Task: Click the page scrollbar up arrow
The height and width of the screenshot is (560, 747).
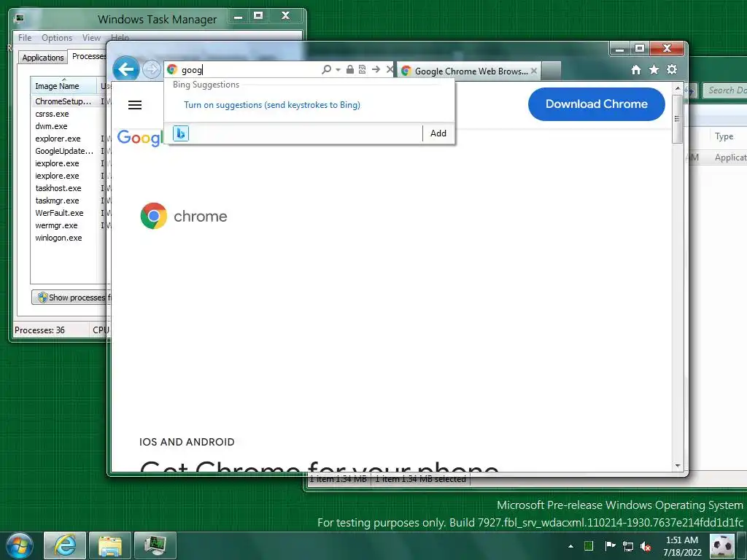Action: [678, 88]
